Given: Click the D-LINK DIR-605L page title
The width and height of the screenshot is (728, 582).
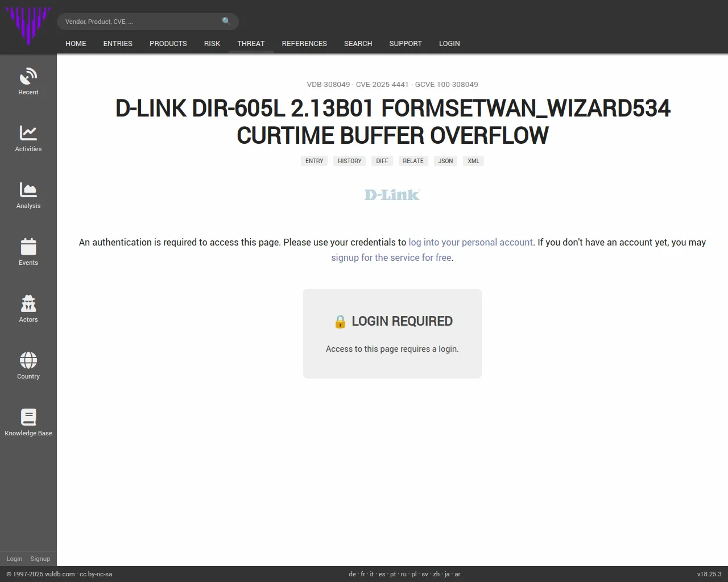Looking at the screenshot, I should (x=392, y=122).
